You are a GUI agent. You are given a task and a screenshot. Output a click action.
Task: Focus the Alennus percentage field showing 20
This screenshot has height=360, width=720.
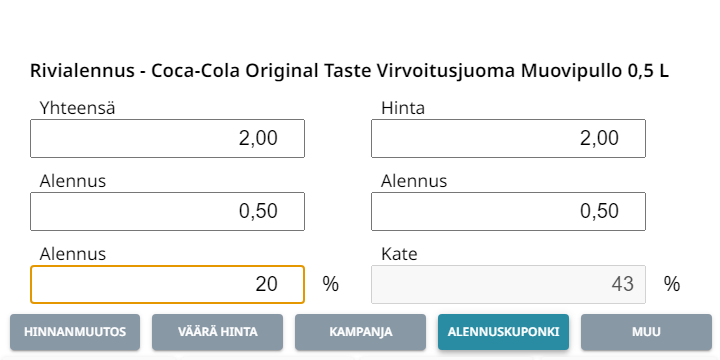point(168,284)
